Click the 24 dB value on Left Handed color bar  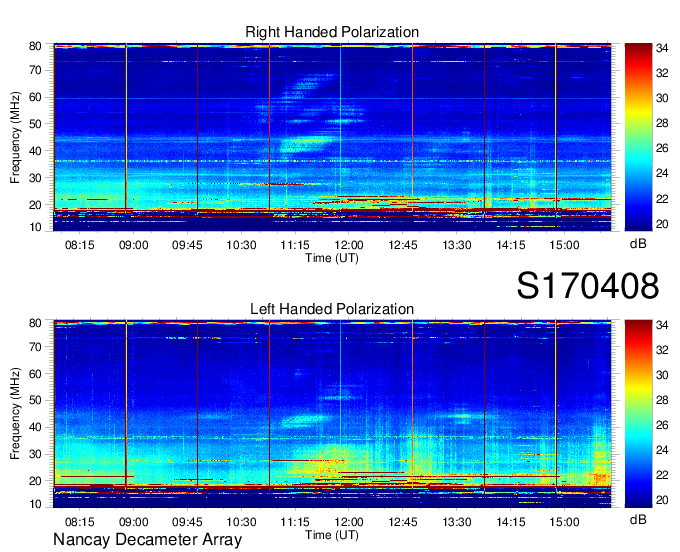[x=662, y=450]
